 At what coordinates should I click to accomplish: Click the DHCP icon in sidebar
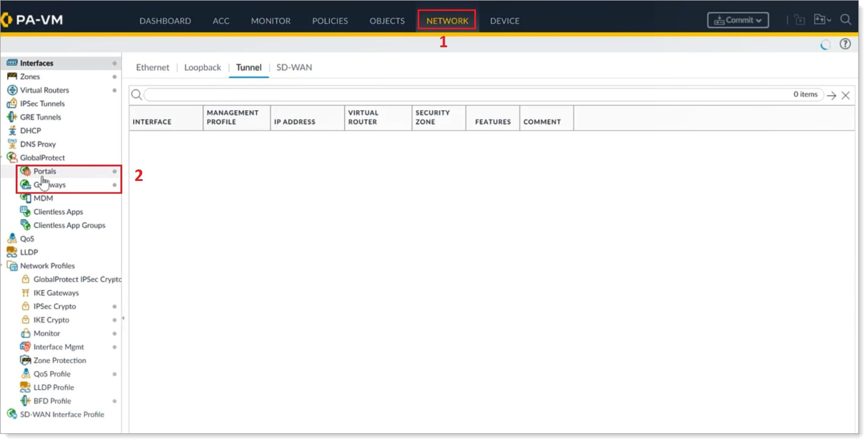click(x=11, y=131)
